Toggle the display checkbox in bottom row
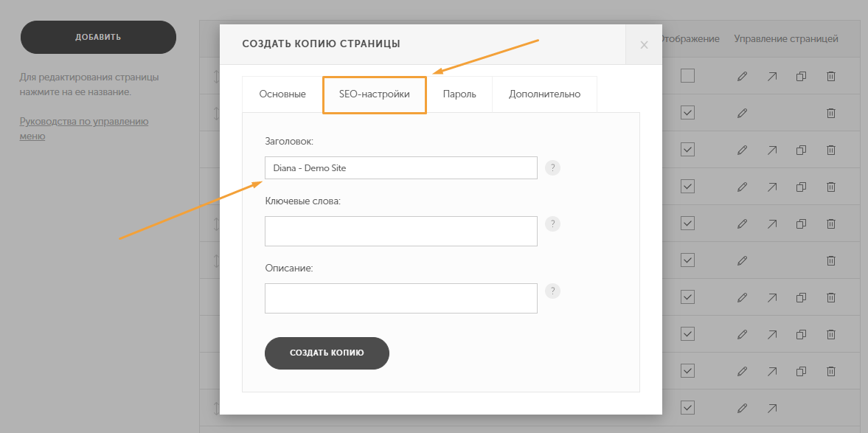 [x=687, y=407]
